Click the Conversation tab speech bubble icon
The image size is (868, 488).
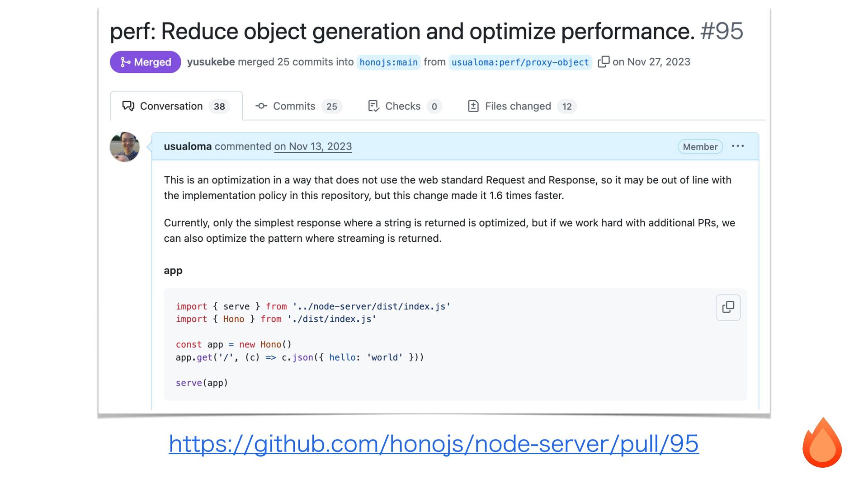click(x=128, y=106)
